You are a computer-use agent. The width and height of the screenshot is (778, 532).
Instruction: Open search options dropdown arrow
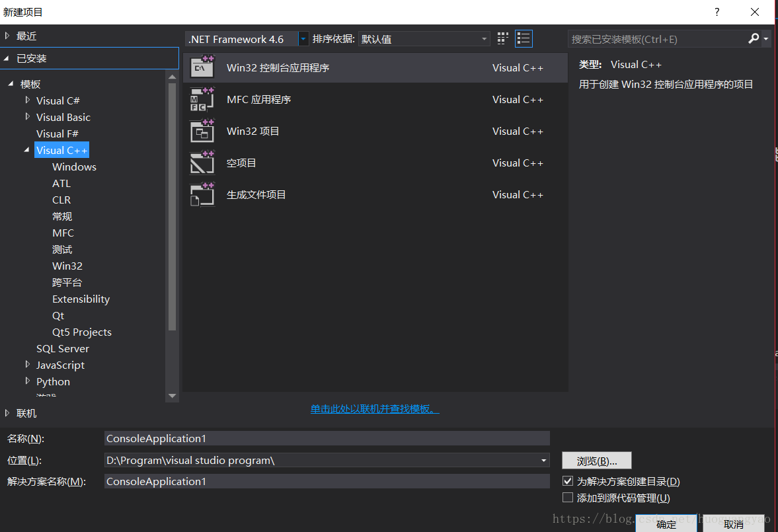click(x=766, y=39)
